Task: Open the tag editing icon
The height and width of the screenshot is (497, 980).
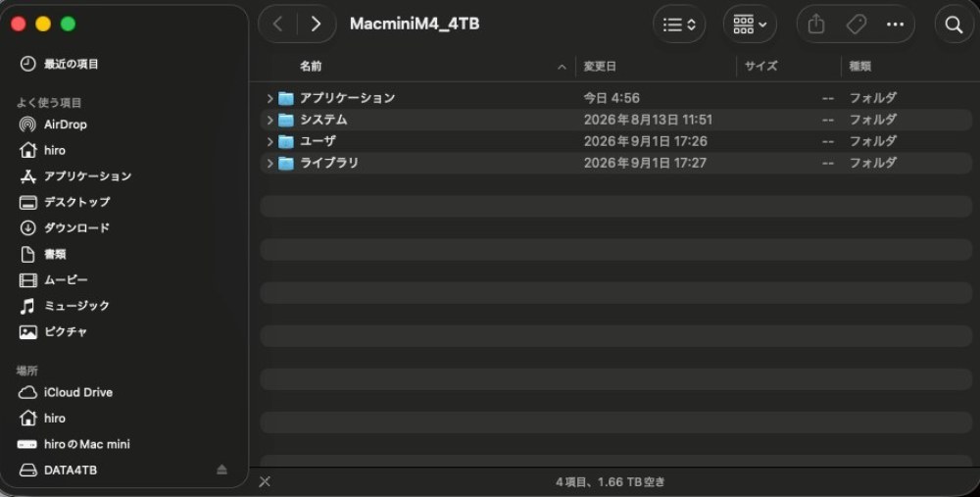Action: click(856, 25)
